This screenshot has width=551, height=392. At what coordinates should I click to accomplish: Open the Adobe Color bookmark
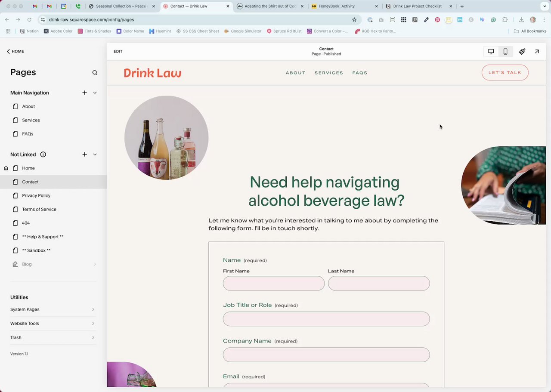tap(58, 31)
